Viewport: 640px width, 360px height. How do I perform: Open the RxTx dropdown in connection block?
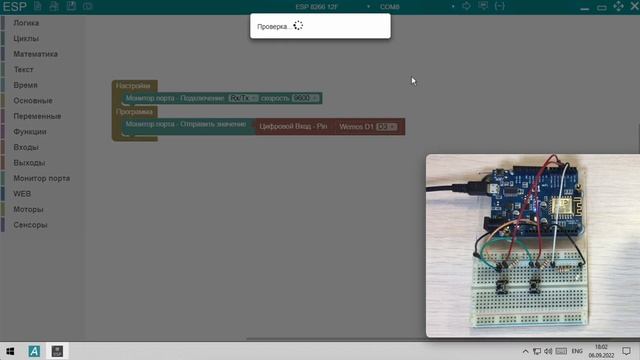(x=243, y=98)
